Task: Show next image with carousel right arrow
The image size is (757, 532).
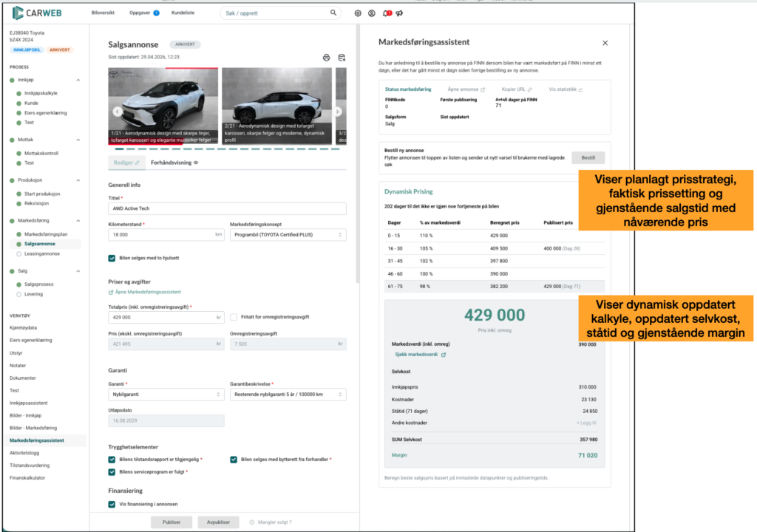Action: point(338,112)
